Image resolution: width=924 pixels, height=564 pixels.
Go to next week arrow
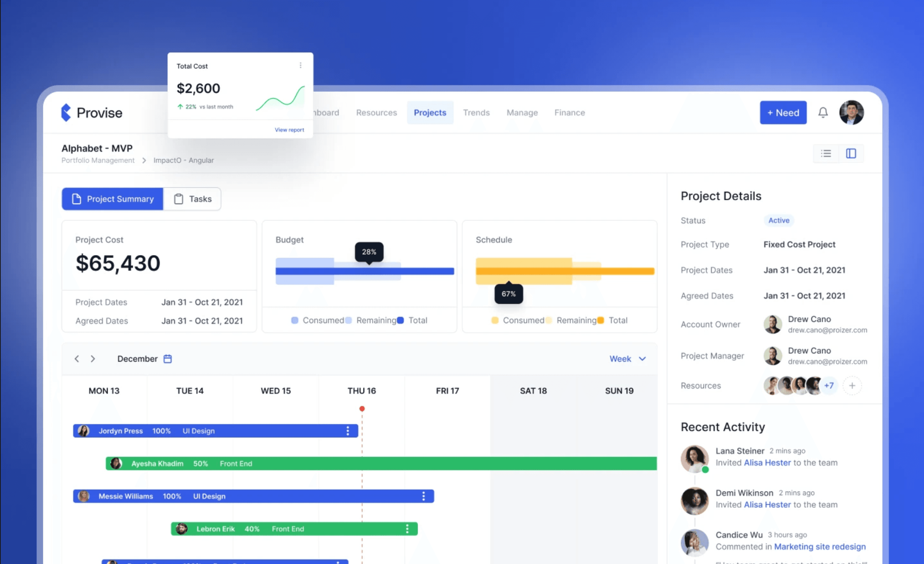[93, 359]
